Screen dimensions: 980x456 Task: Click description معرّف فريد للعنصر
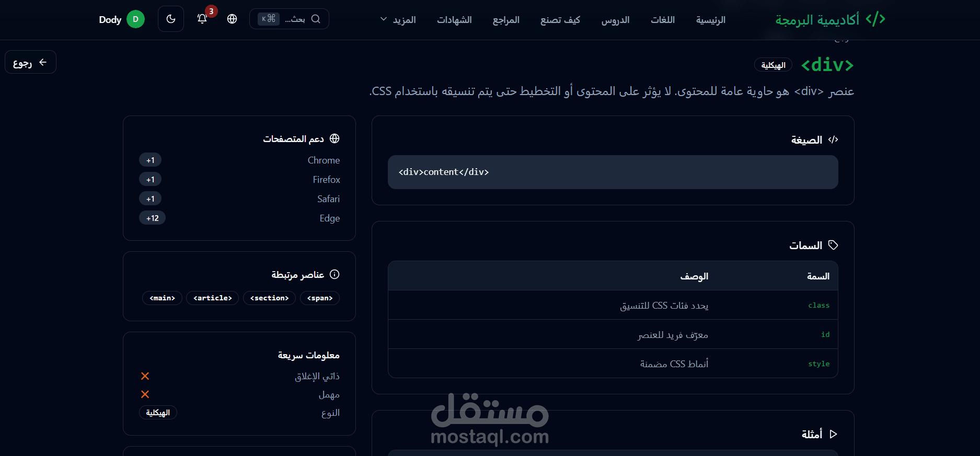[673, 334]
